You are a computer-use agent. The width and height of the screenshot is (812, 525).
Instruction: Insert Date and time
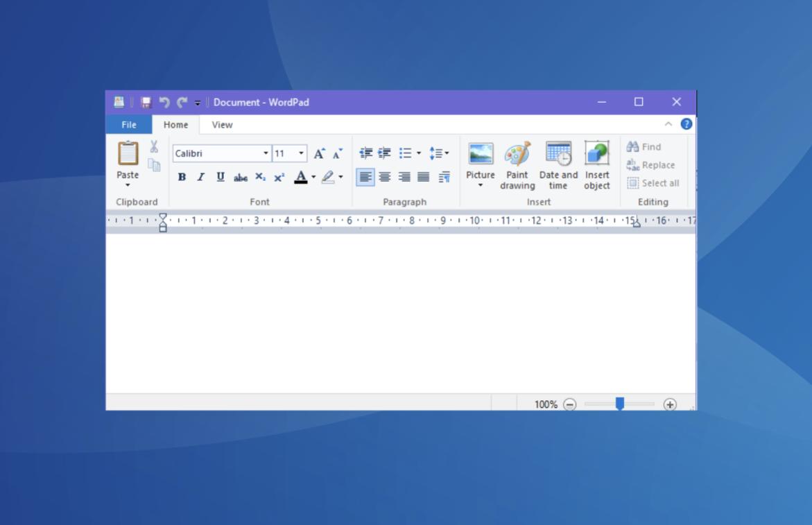click(x=558, y=166)
